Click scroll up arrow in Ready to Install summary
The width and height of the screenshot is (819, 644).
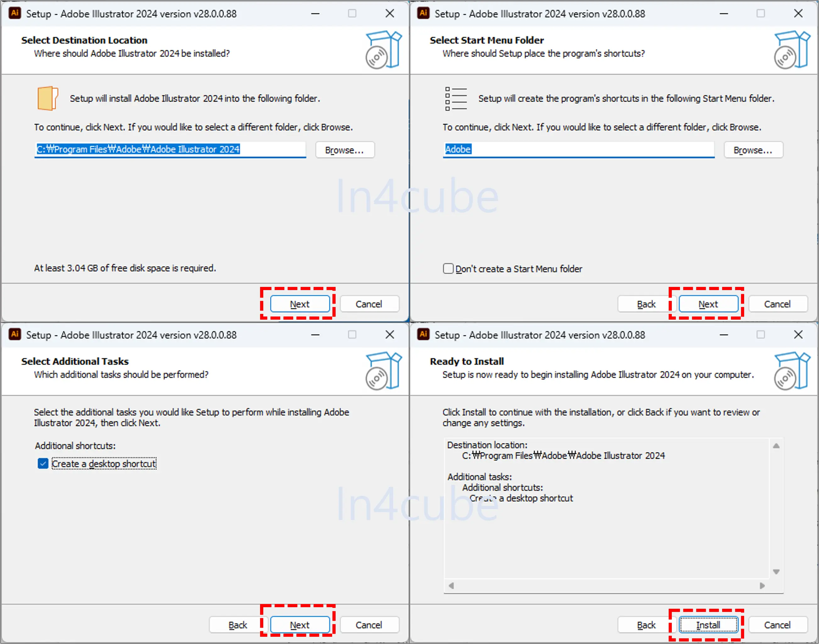tap(776, 446)
